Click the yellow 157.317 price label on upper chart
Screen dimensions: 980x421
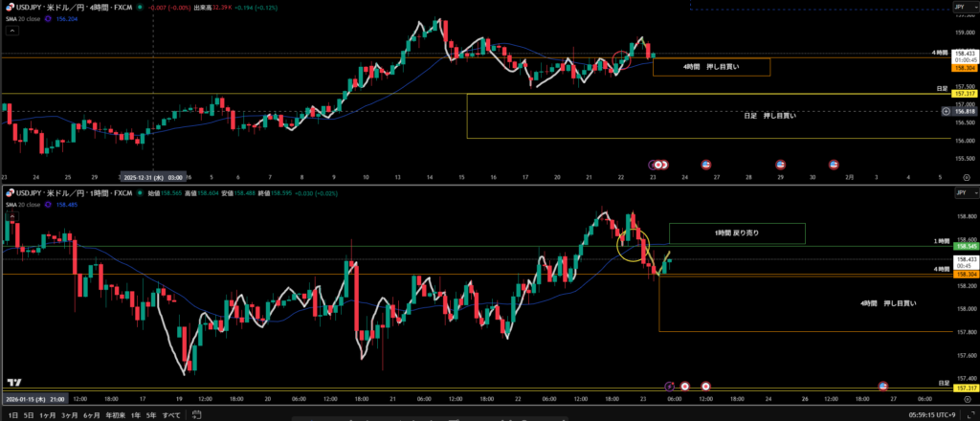[x=963, y=94]
